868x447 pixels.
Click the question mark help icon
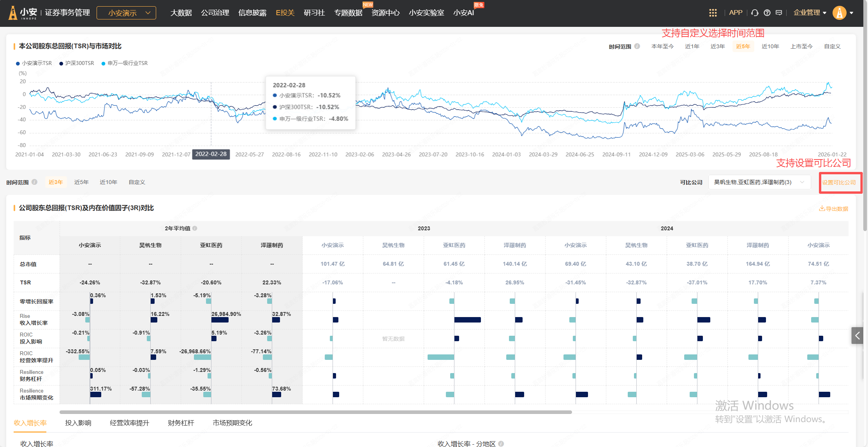pos(767,13)
